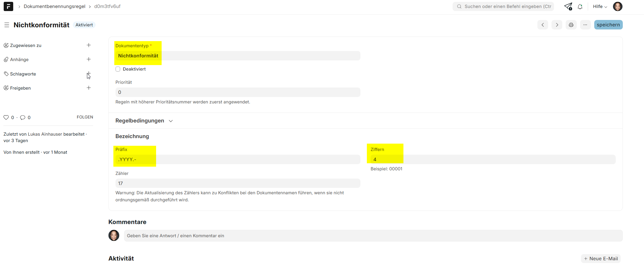The image size is (644, 267).
Task: Open the notifications bell
Action: (x=580, y=6)
